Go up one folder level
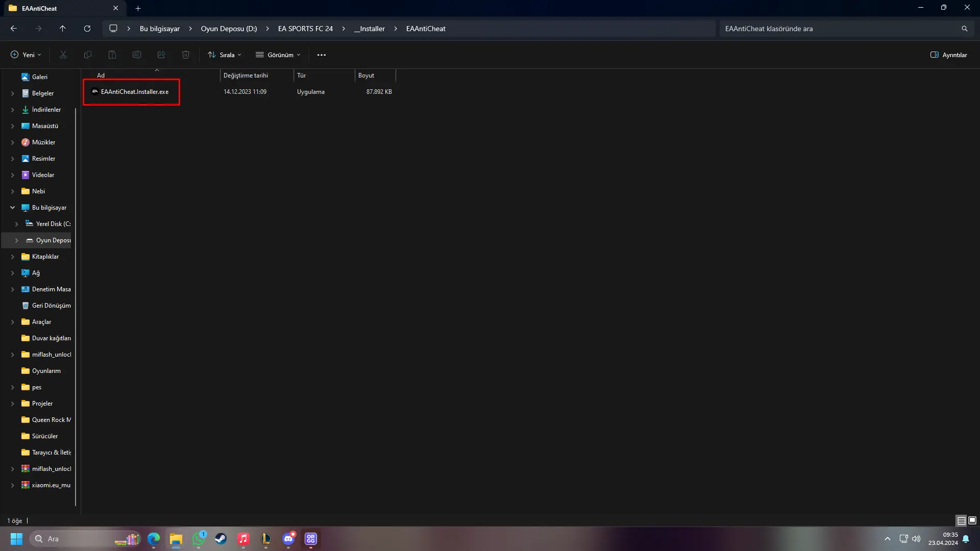The height and width of the screenshot is (551, 980). [63, 29]
